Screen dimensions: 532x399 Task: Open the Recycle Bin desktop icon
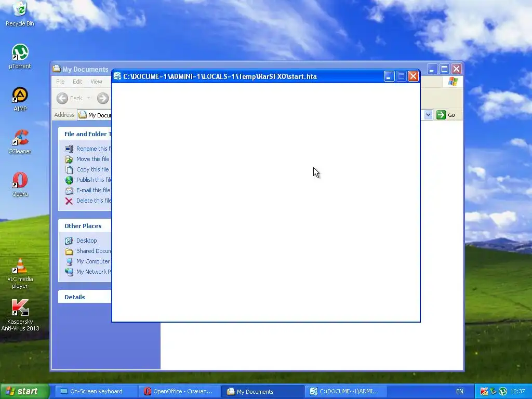[20, 14]
